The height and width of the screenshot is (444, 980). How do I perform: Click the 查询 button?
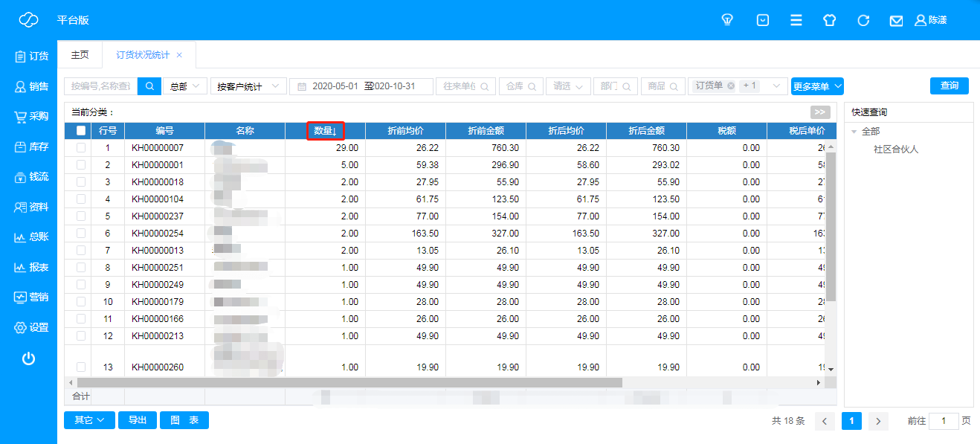pos(950,86)
